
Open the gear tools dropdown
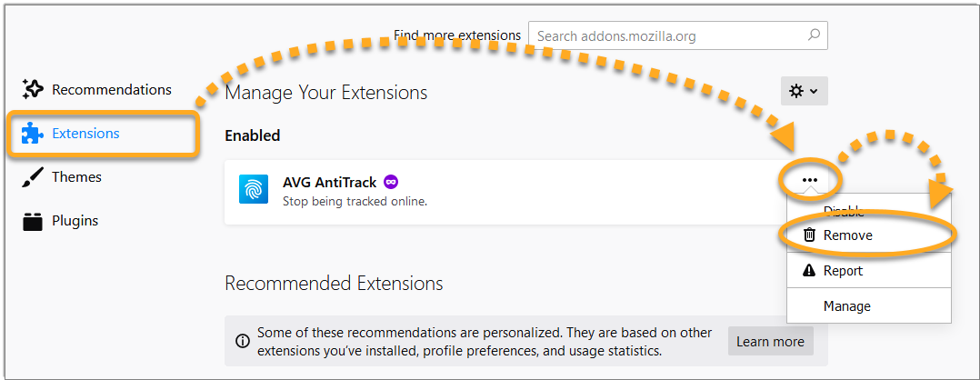pos(804,91)
